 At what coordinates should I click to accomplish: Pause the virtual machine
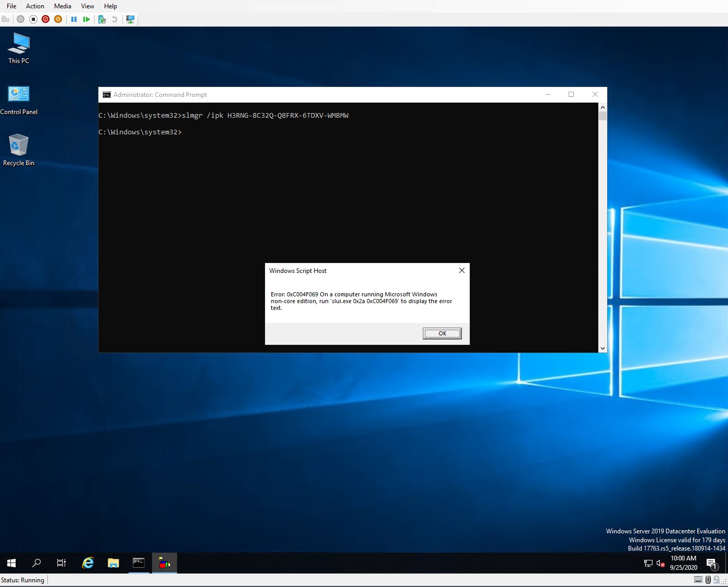coord(74,19)
